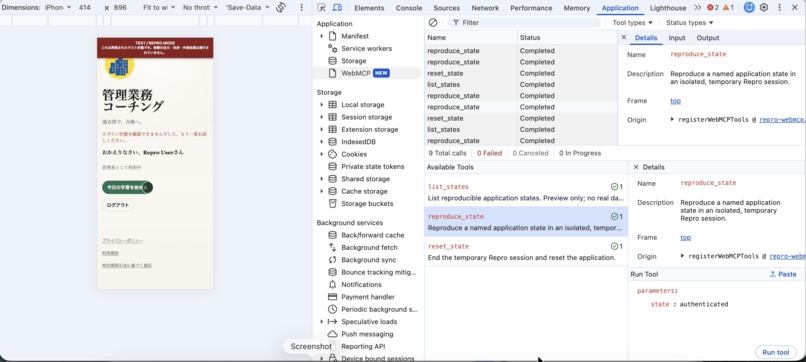The image size is (806, 362).
Task: Click the red error count badge
Action: pyautogui.click(x=713, y=8)
